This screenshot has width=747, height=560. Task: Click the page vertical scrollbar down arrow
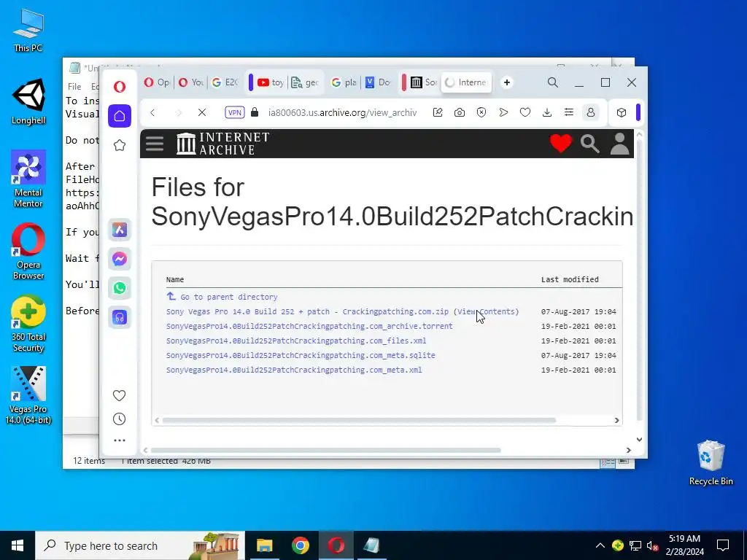(639, 440)
